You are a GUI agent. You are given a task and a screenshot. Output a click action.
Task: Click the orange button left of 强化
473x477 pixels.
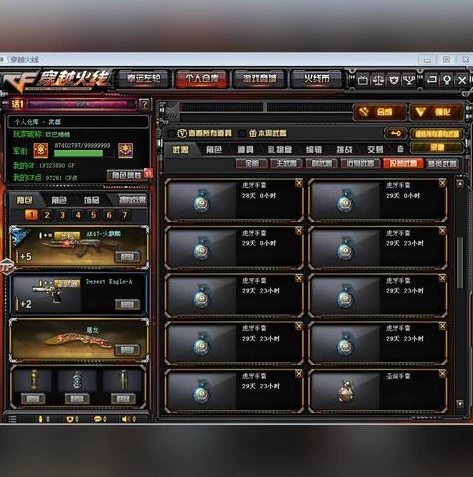(x=380, y=112)
